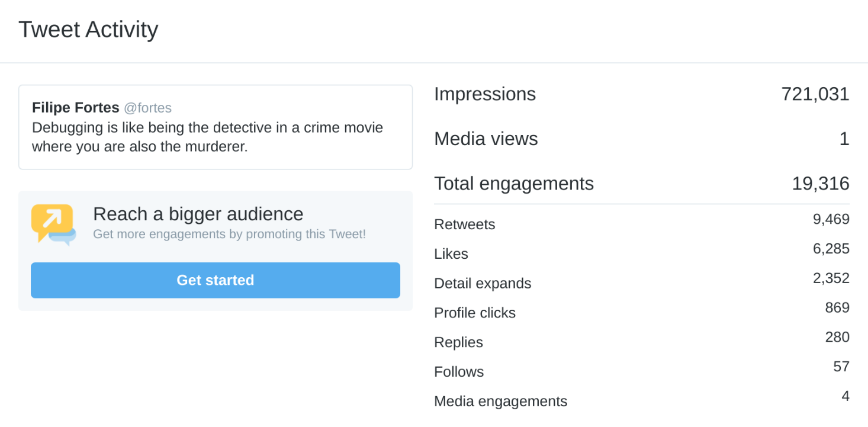Click the Follows metric label
Screen dimensions: 868x427
point(459,372)
